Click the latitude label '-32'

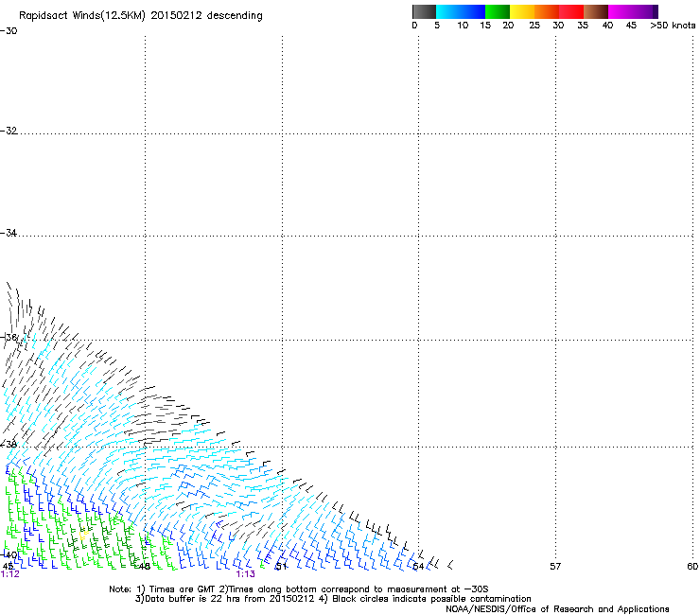coord(9,131)
